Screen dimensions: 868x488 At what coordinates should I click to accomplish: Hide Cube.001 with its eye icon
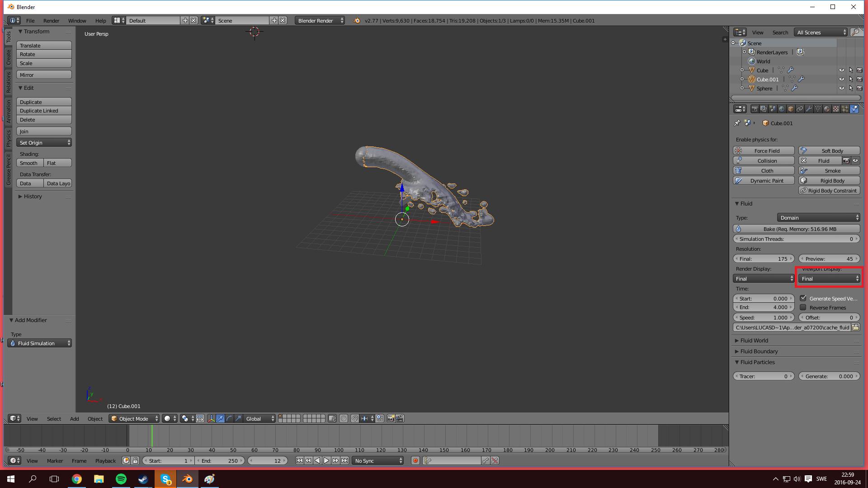coord(841,80)
